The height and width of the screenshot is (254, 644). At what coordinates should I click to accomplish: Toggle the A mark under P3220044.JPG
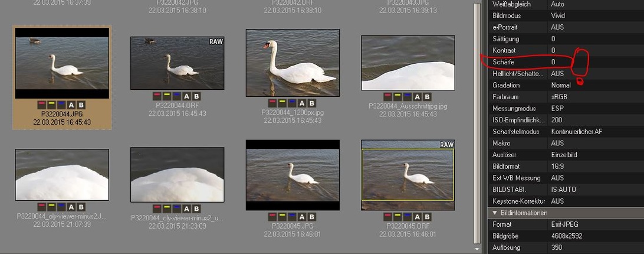click(71, 104)
